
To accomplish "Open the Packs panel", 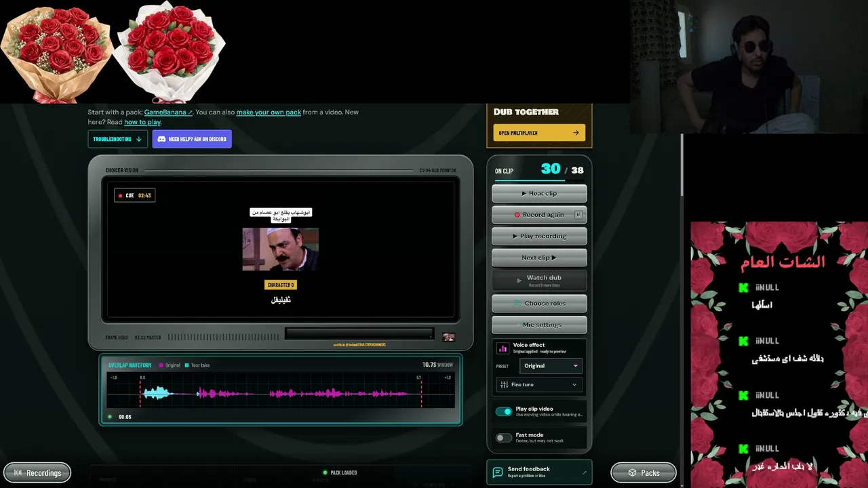I will click(643, 473).
